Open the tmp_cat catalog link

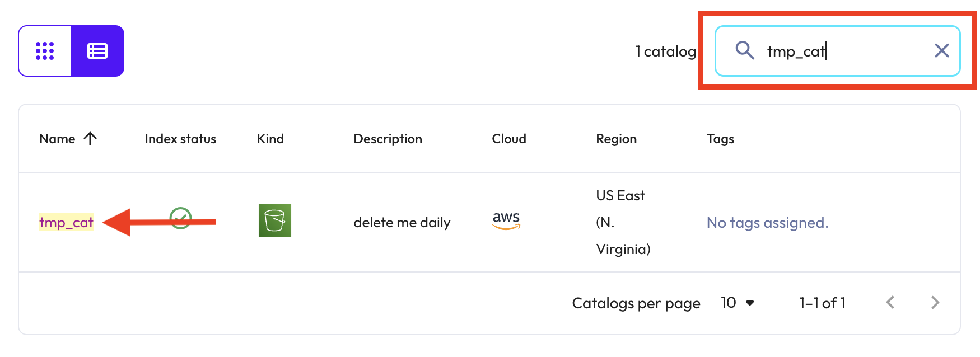66,223
